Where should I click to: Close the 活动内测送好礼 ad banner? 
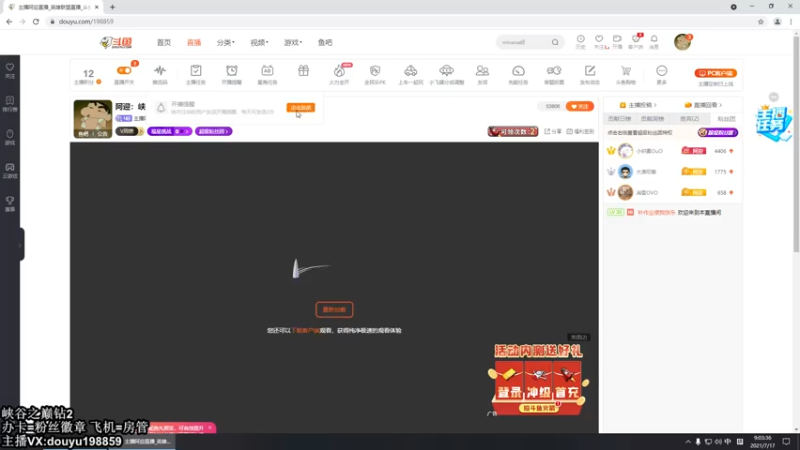[x=579, y=337]
